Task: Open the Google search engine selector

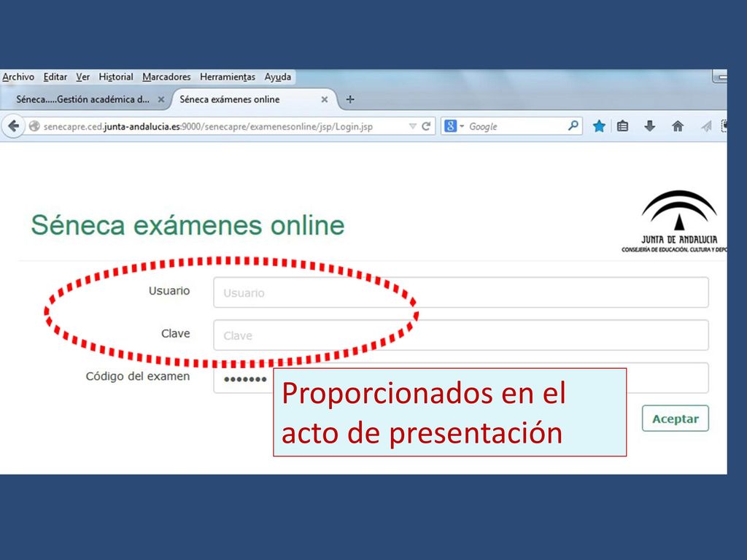Action: pos(454,126)
